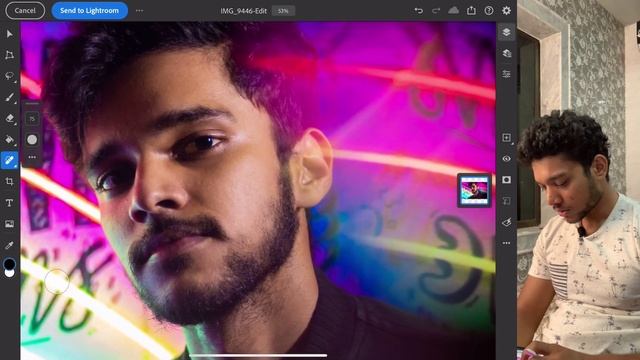The height and width of the screenshot is (360, 640).
Task: Select the Move tool
Action: click(9, 34)
